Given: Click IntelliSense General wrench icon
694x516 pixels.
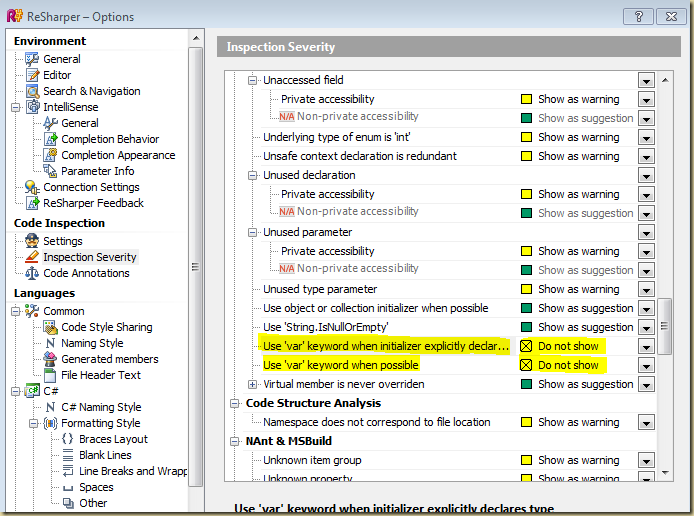Looking at the screenshot, I should click(x=50, y=123).
